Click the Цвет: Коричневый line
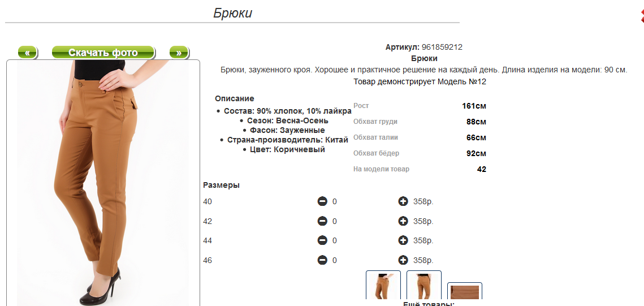 [287, 149]
